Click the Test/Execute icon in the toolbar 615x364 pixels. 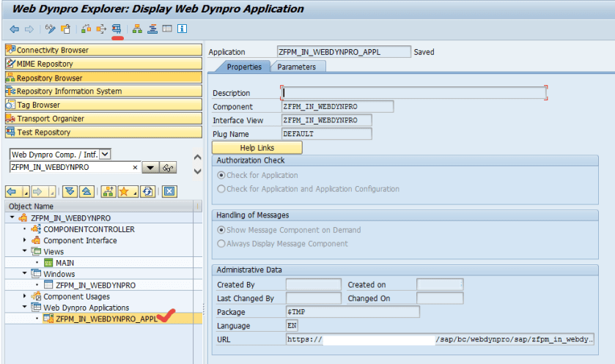[x=117, y=29]
